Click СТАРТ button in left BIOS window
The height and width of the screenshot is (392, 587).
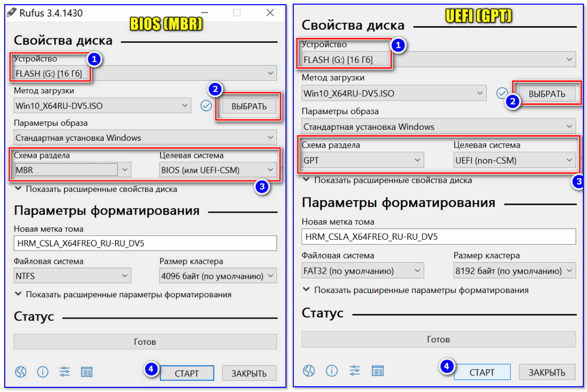click(187, 373)
